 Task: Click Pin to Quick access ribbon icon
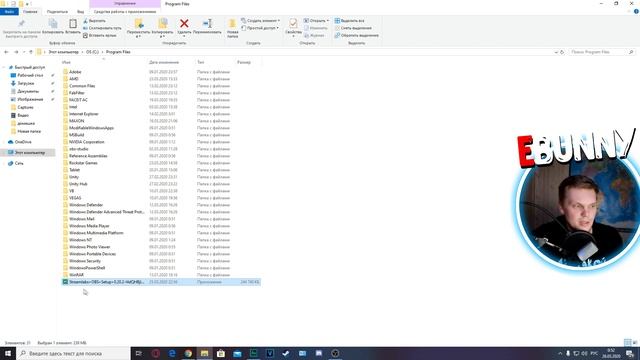coord(21,24)
